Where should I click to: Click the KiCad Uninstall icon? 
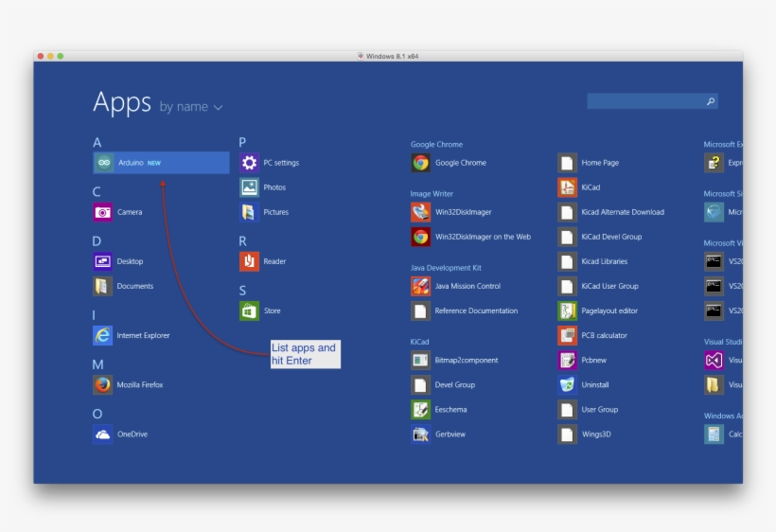pyautogui.click(x=567, y=385)
